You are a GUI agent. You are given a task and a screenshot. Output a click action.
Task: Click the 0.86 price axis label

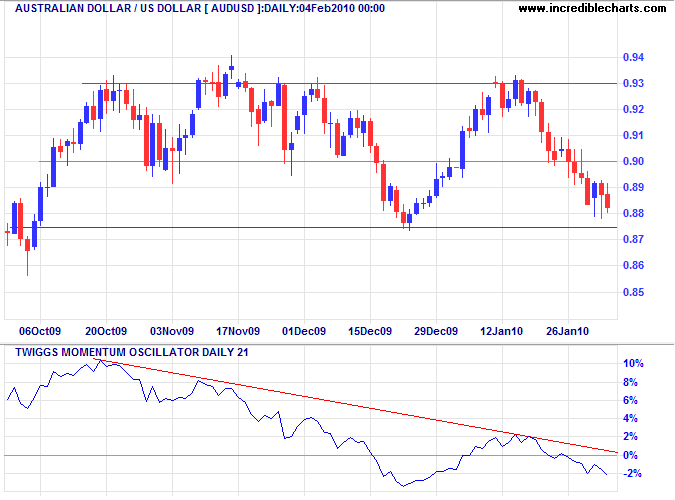click(x=634, y=265)
